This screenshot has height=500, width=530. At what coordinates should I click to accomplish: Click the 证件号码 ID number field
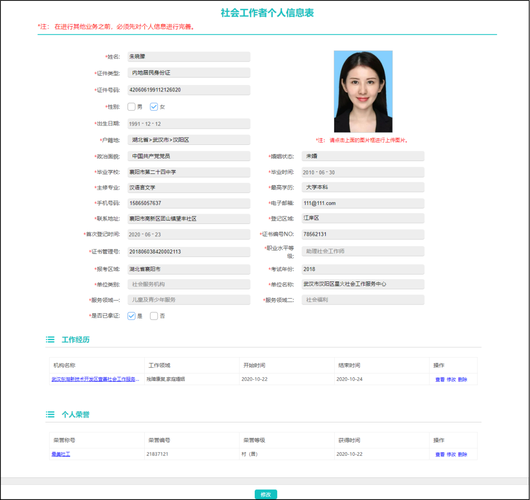(189, 90)
